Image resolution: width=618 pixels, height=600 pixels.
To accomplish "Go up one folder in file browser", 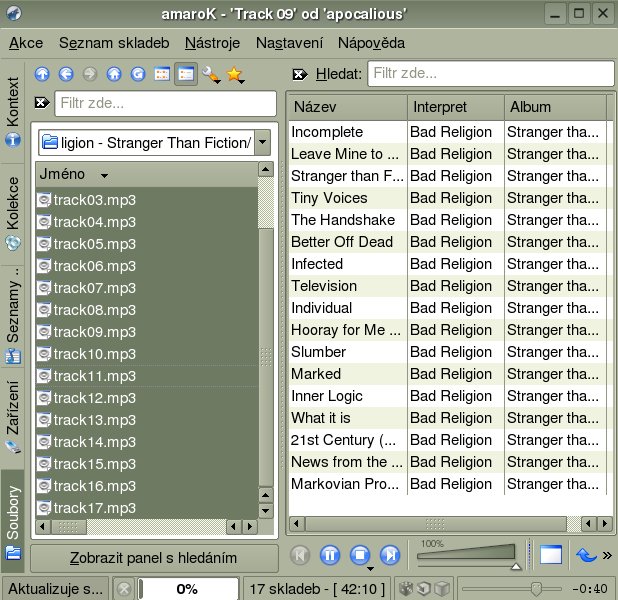I will tap(42, 74).
